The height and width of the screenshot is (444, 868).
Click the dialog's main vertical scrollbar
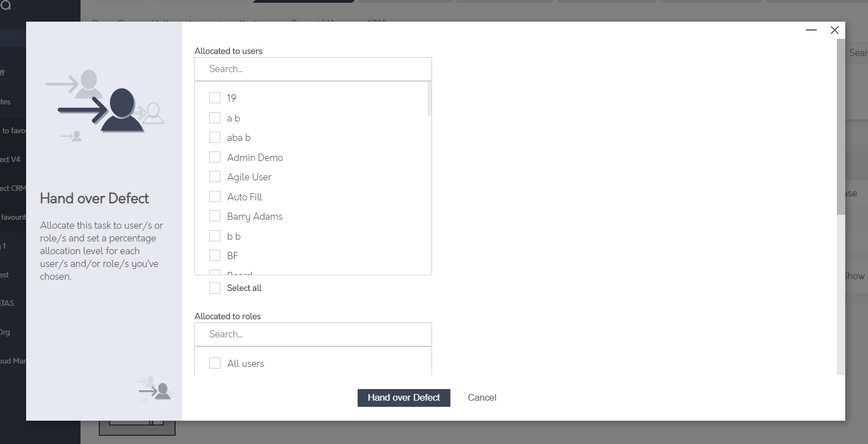tap(840, 128)
